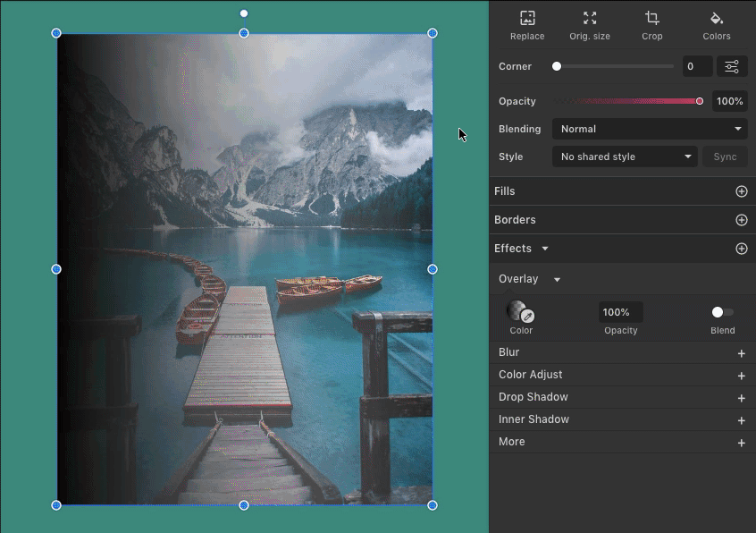Add a new border
The image size is (756, 533).
click(x=741, y=220)
